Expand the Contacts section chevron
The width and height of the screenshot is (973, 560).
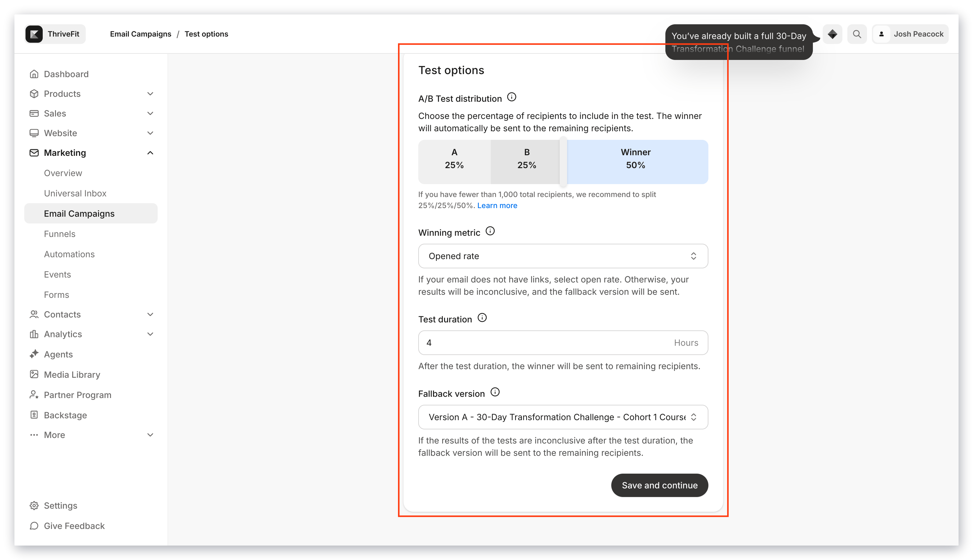150,314
